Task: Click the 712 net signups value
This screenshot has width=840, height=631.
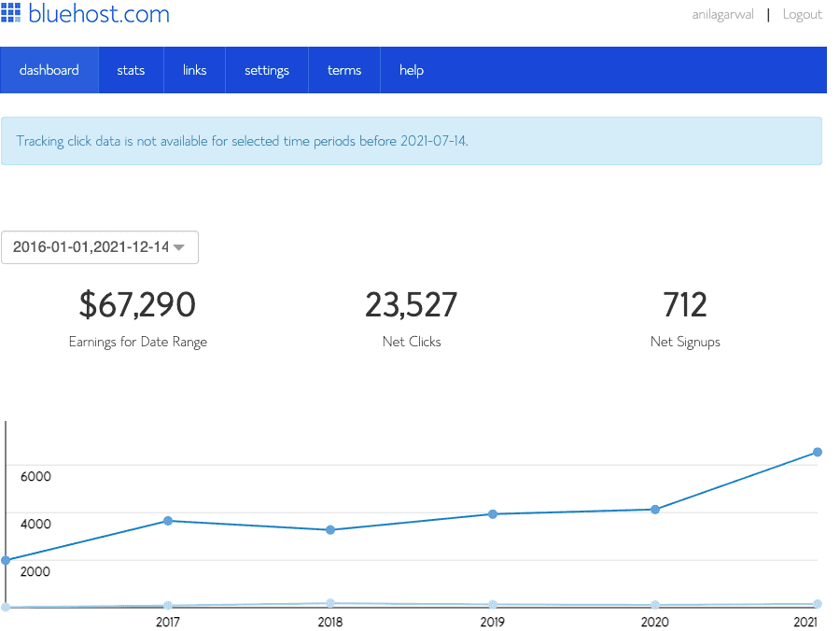Action: click(x=685, y=305)
